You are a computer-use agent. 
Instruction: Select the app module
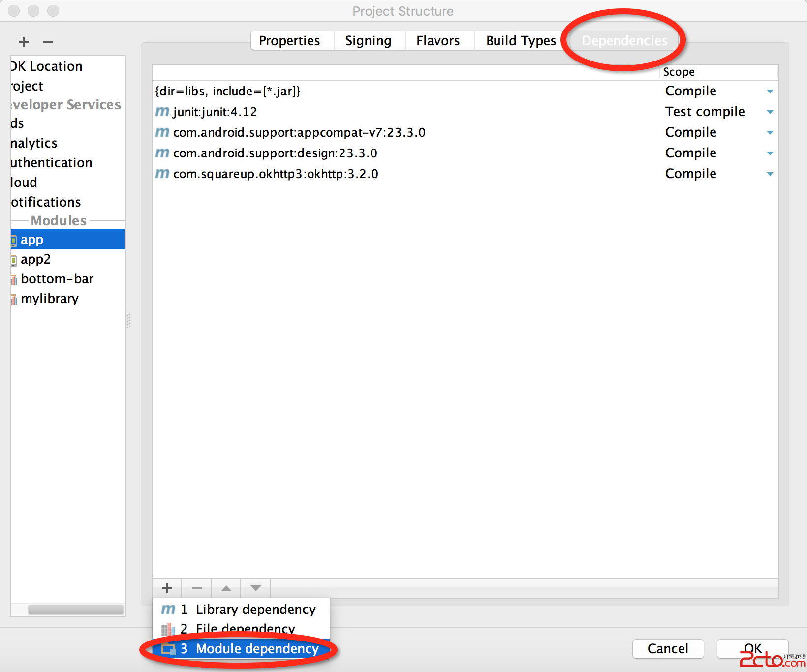tap(68, 240)
